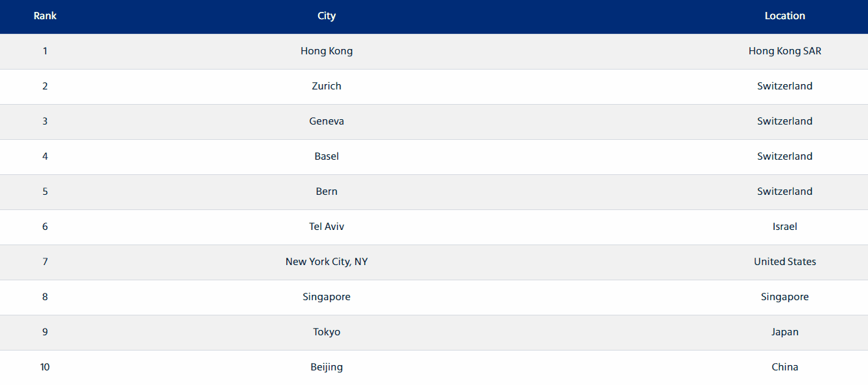The height and width of the screenshot is (385, 868).
Task: Select the Beijing city cell
Action: [x=327, y=367]
